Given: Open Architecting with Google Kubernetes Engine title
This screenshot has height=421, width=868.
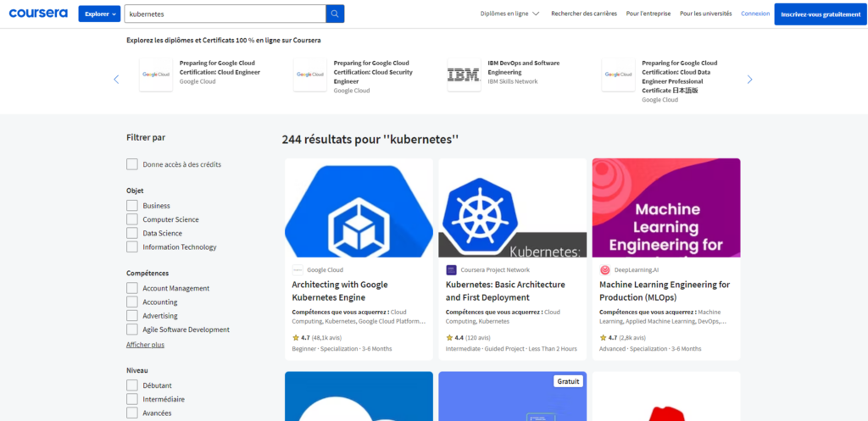Looking at the screenshot, I should [340, 291].
